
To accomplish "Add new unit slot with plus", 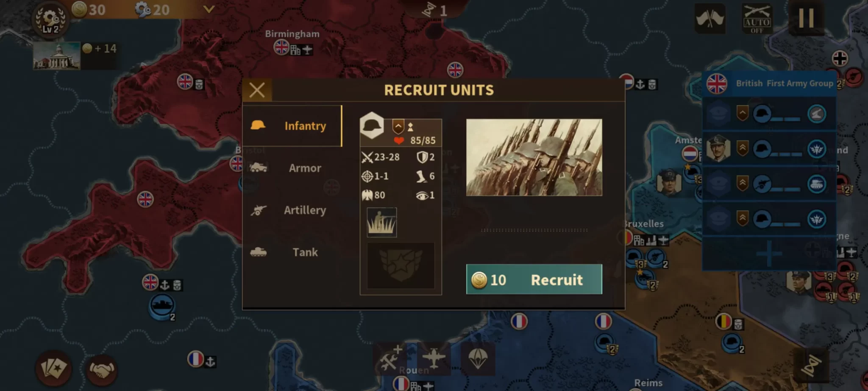I will tap(769, 254).
